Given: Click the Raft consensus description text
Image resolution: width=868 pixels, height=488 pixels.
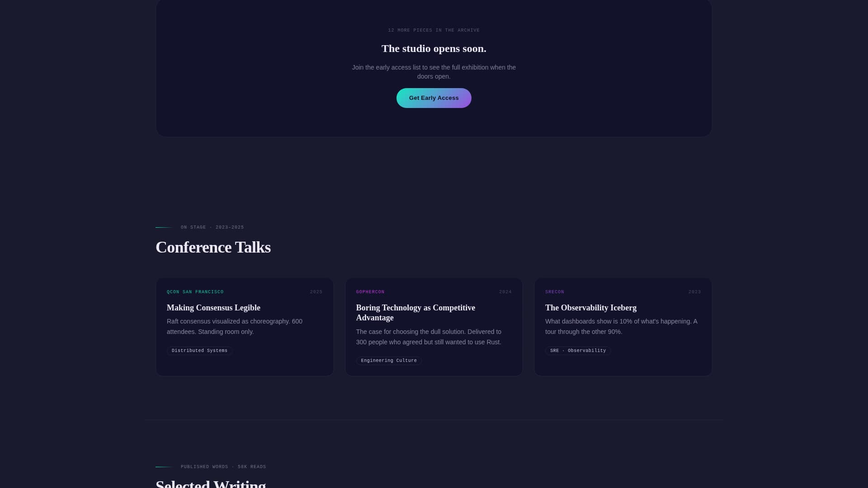Looking at the screenshot, I should [x=235, y=327].
